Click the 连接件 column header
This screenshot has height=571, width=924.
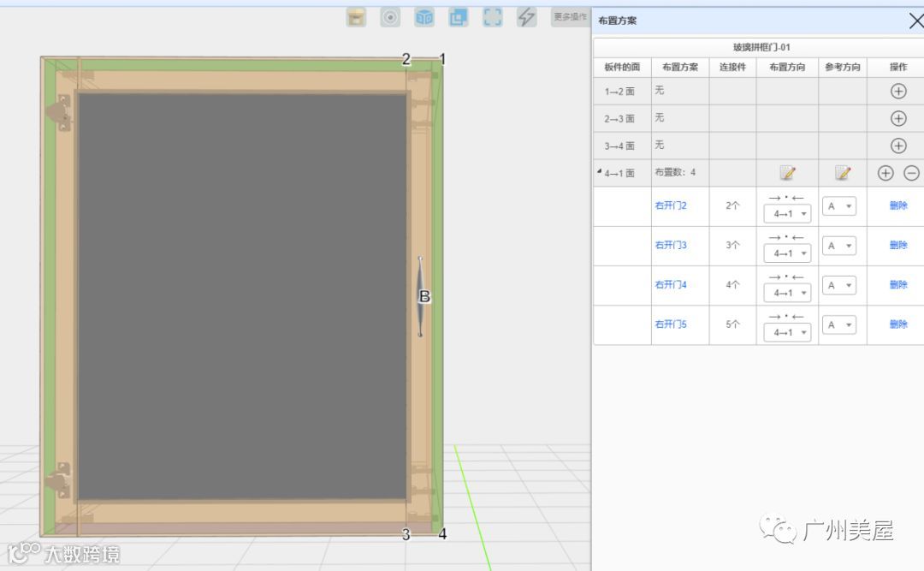[x=732, y=68]
